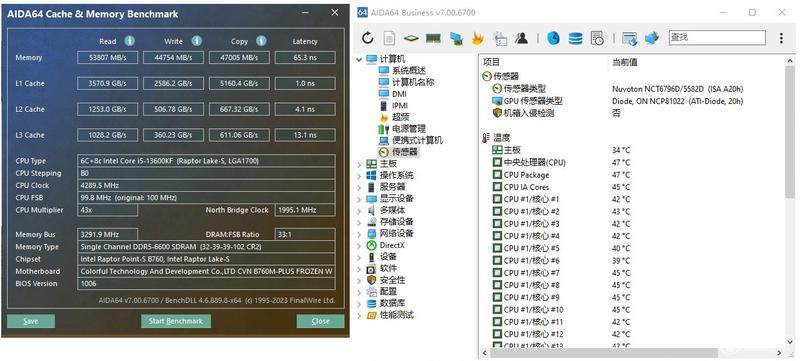Click the Copy info icon in benchmark
The width and height of the screenshot is (800, 361).
coord(261,41)
